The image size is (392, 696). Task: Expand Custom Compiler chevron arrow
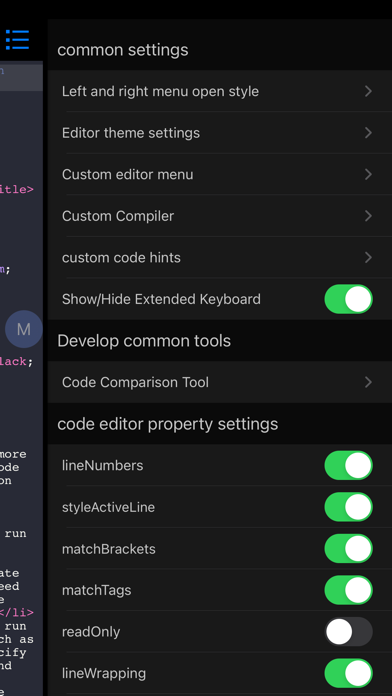point(368,216)
